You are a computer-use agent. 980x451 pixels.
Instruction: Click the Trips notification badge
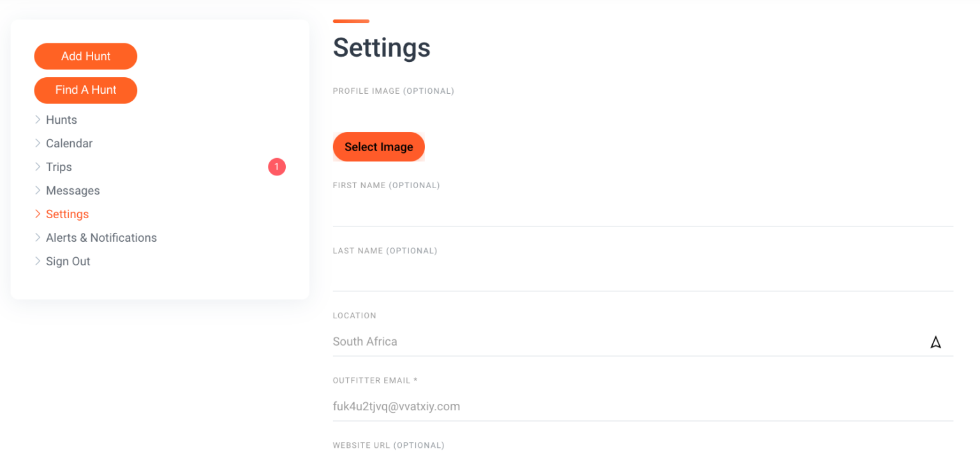(277, 167)
